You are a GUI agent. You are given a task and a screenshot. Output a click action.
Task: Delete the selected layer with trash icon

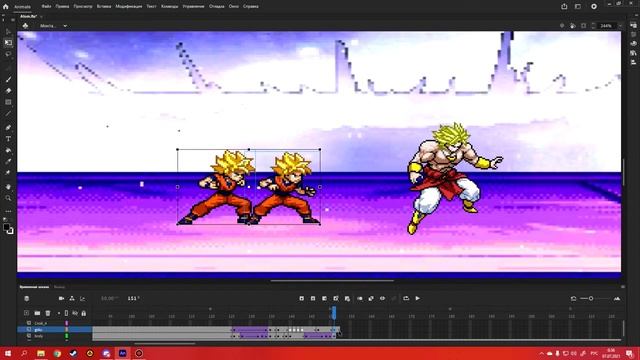pyautogui.click(x=48, y=313)
